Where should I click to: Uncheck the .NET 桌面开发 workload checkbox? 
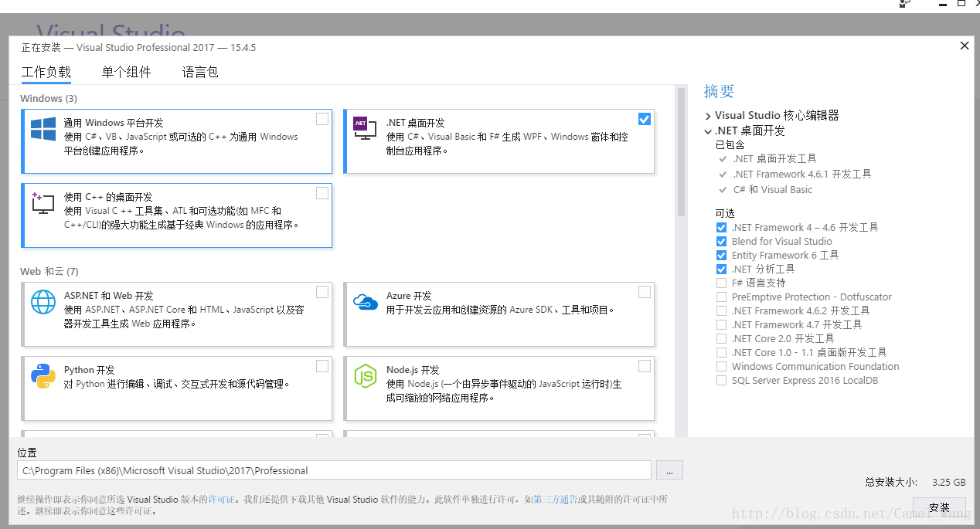(x=645, y=119)
